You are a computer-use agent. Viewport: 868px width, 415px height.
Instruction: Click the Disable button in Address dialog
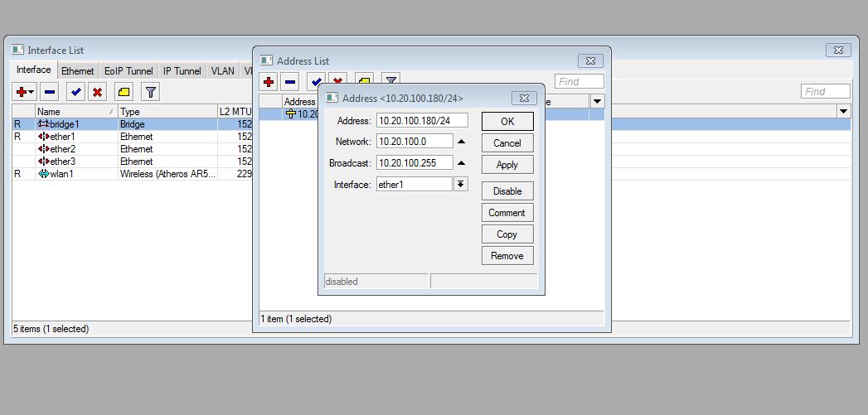507,191
